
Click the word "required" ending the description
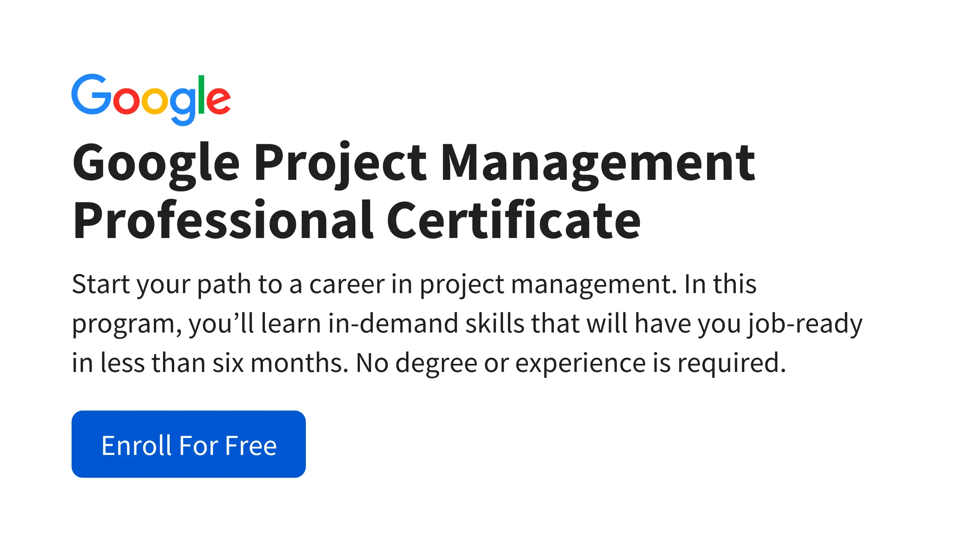point(728,363)
